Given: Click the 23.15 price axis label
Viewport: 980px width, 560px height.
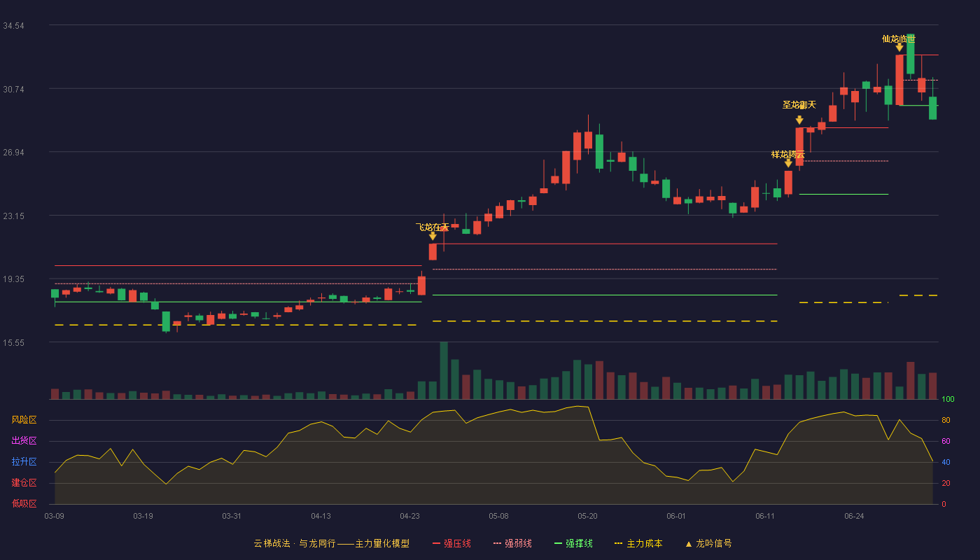Looking at the screenshot, I should [13, 216].
